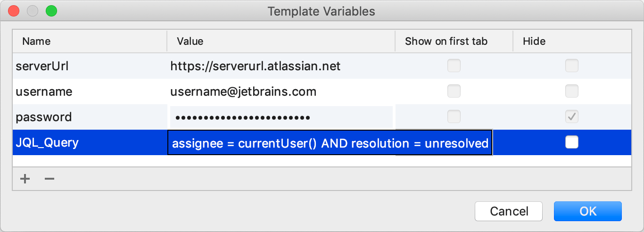Toggle Hide checkbox for password row
This screenshot has width=644, height=232.
(572, 116)
